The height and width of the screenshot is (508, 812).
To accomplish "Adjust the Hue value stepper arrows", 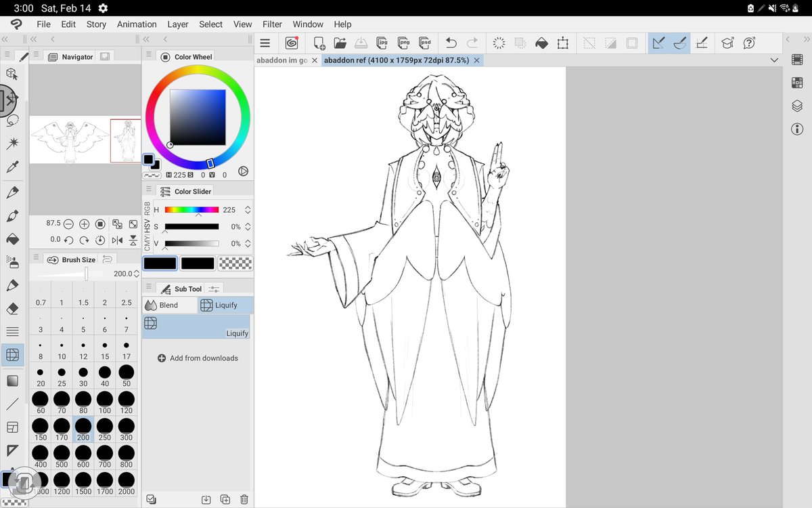I will tap(248, 210).
